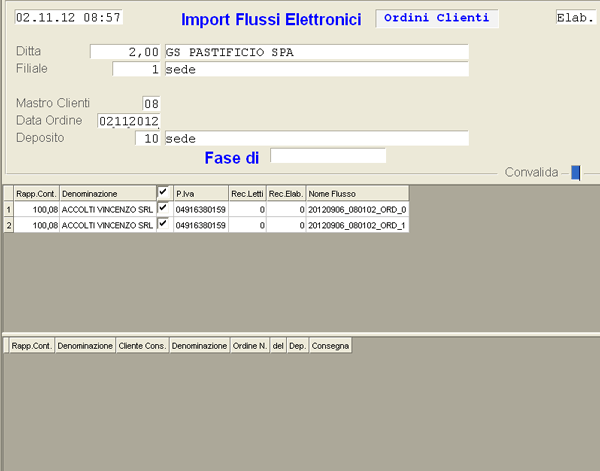Viewport: 600px width, 471px height.
Task: Click ACCOLTI VINCENZO SRL in row 2
Action: pyautogui.click(x=108, y=225)
